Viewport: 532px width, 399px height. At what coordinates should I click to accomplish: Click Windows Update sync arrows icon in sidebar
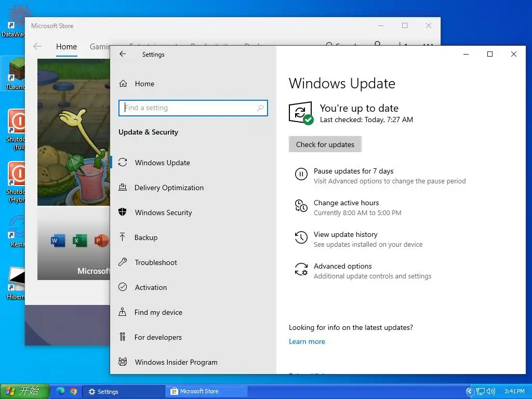(123, 163)
